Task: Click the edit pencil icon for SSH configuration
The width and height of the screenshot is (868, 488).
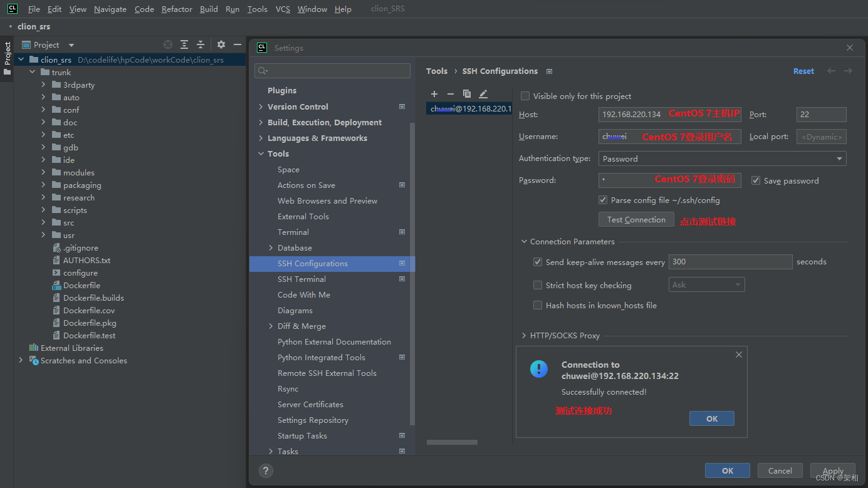Action: [x=483, y=94]
